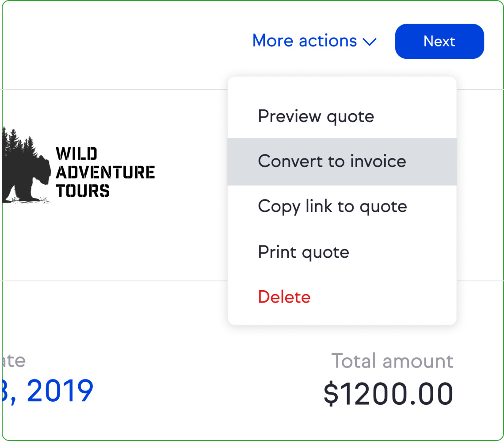Viewport: 504px width, 441px height.
Task: Choose Convert to invoice menu option
Action: click(342, 161)
